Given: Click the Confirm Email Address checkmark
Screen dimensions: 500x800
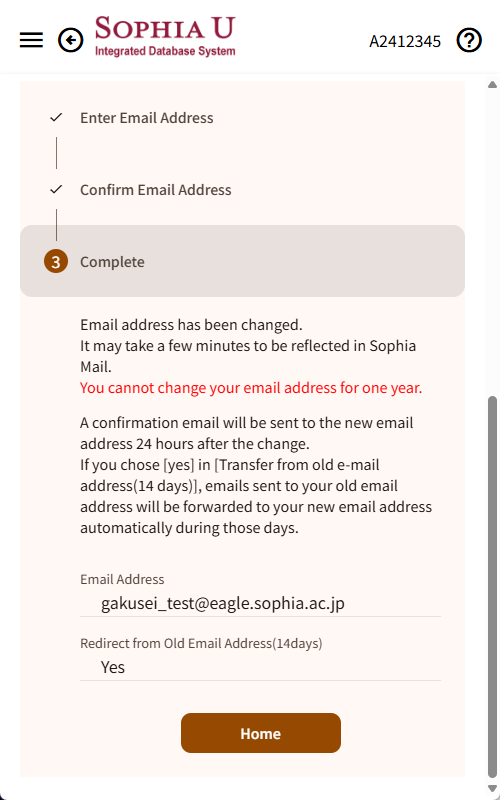Looking at the screenshot, I should tap(56, 190).
